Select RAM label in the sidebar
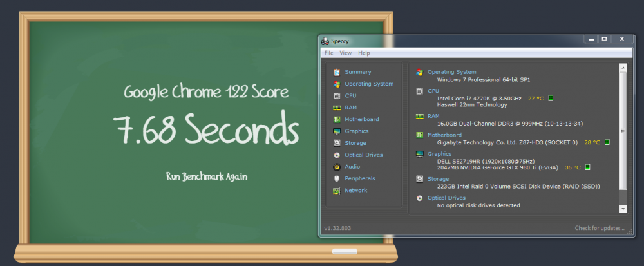Viewport: 644px width, 266px height. pyautogui.click(x=350, y=108)
